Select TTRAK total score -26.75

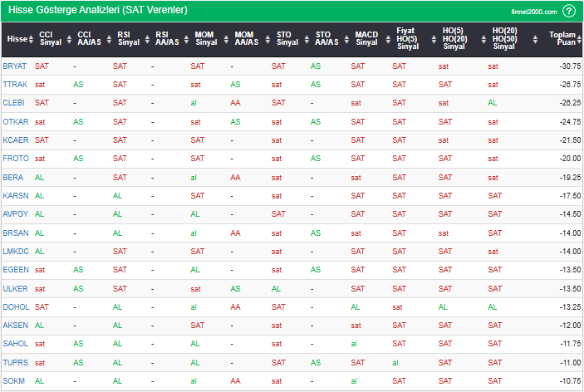tap(570, 85)
